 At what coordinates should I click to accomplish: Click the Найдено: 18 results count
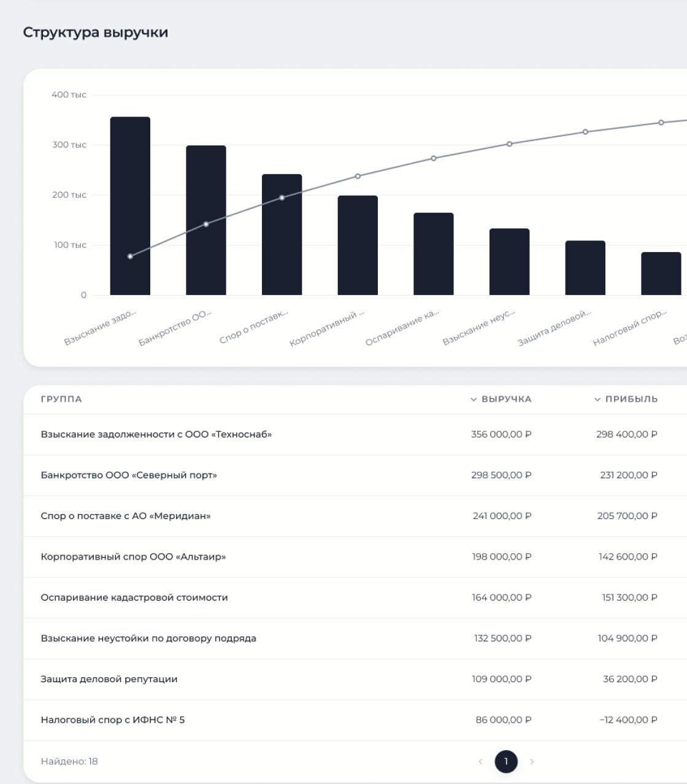pos(69,762)
